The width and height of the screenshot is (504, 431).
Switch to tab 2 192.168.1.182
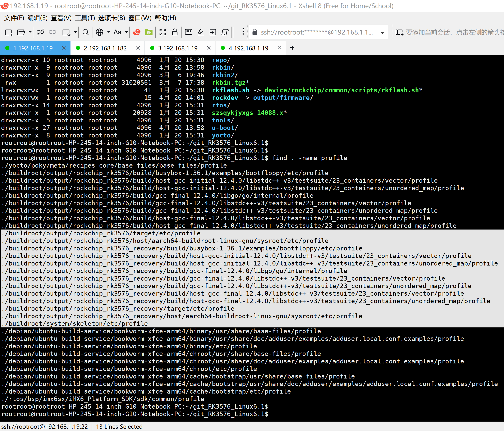pos(105,48)
